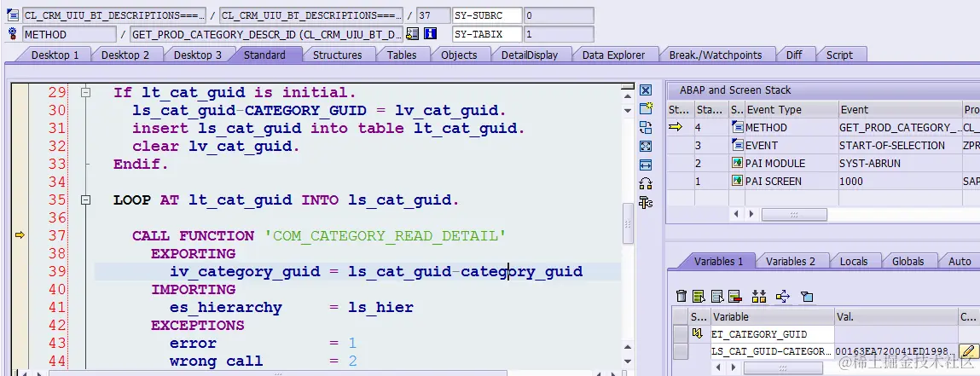The image size is (980, 376).
Task: Click the editor scroll up arrow
Action: [x=628, y=97]
